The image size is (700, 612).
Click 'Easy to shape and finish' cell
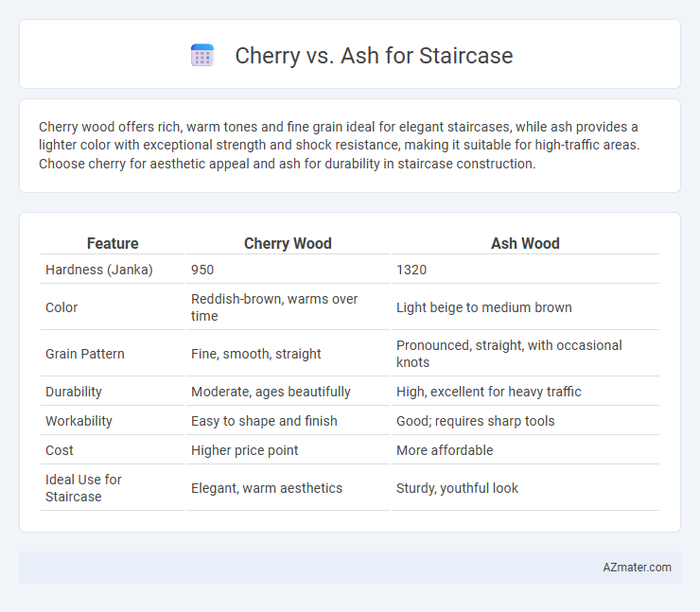point(264,421)
